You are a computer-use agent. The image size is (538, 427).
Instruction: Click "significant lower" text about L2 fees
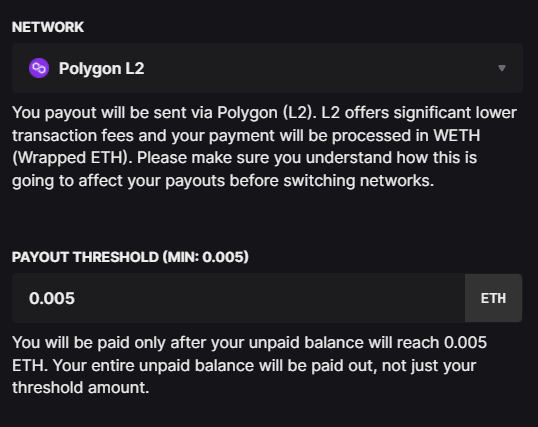455,113
